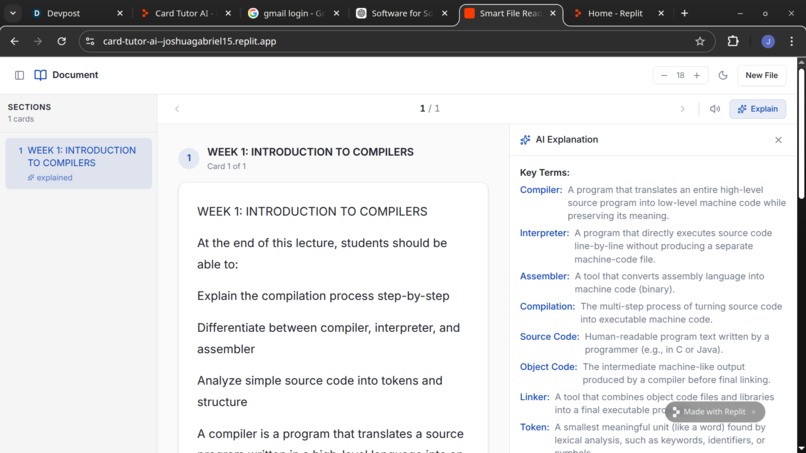The height and width of the screenshot is (453, 806).
Task: Open the browser extensions icon
Action: tap(733, 41)
